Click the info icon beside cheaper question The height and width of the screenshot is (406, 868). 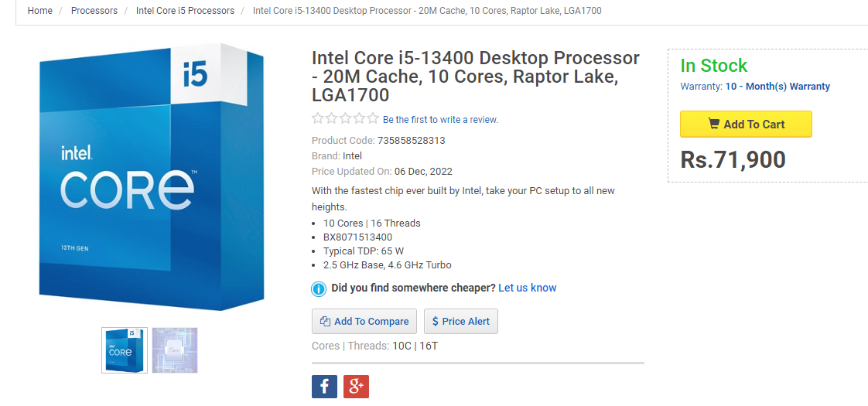(x=319, y=289)
